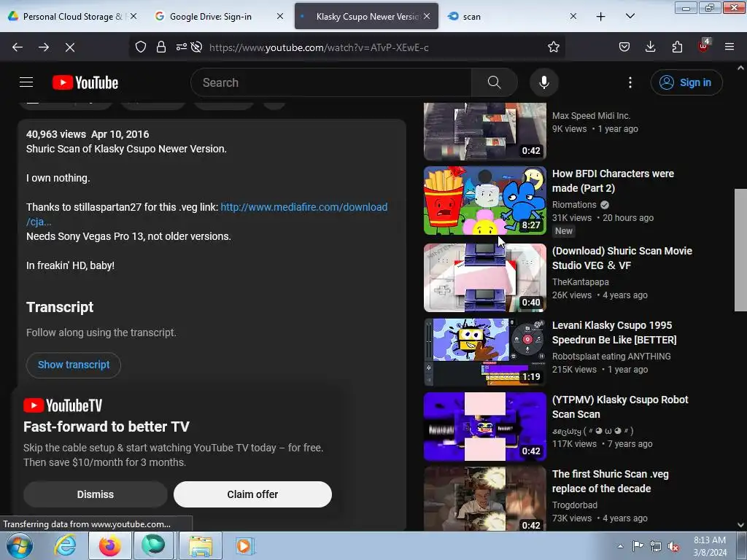The image size is (747, 560).
Task: Go back to the previous page
Action: [18, 47]
